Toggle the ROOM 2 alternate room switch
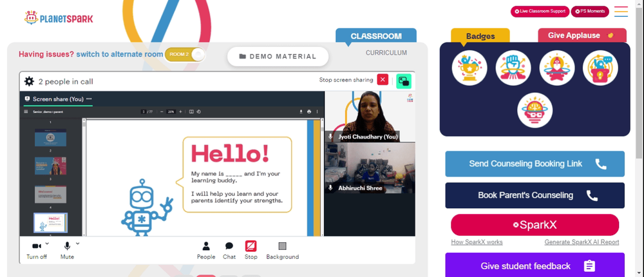The image size is (644, 277). [x=184, y=54]
